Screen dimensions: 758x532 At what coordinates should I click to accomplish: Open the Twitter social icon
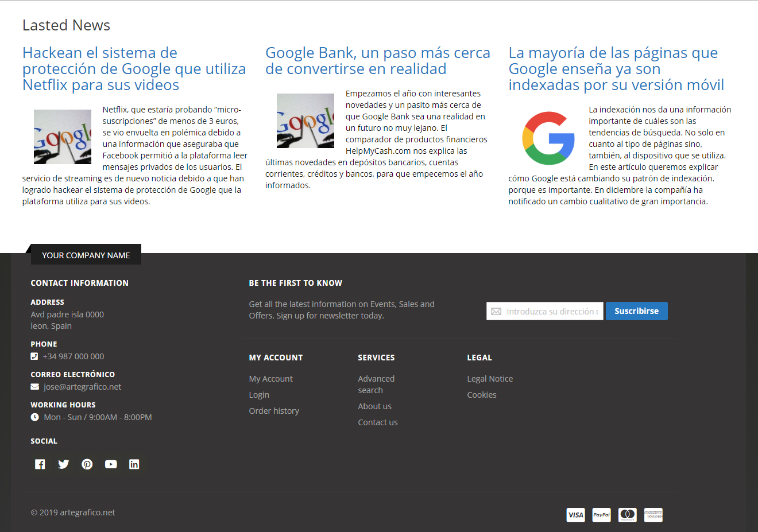tap(64, 464)
